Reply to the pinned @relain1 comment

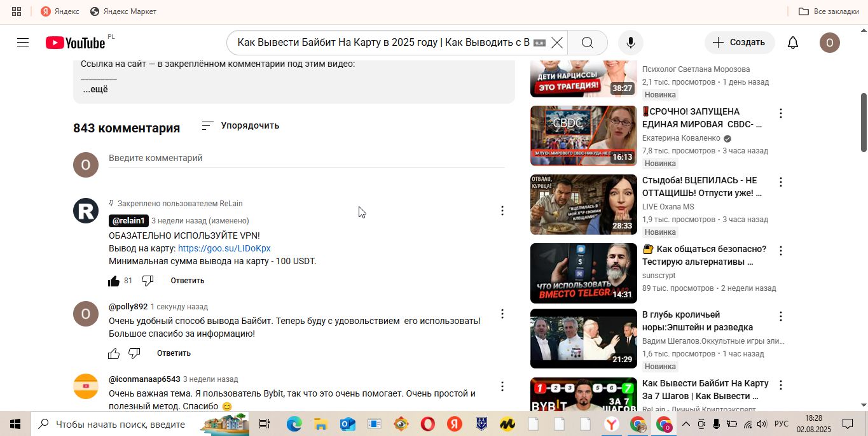coord(188,281)
